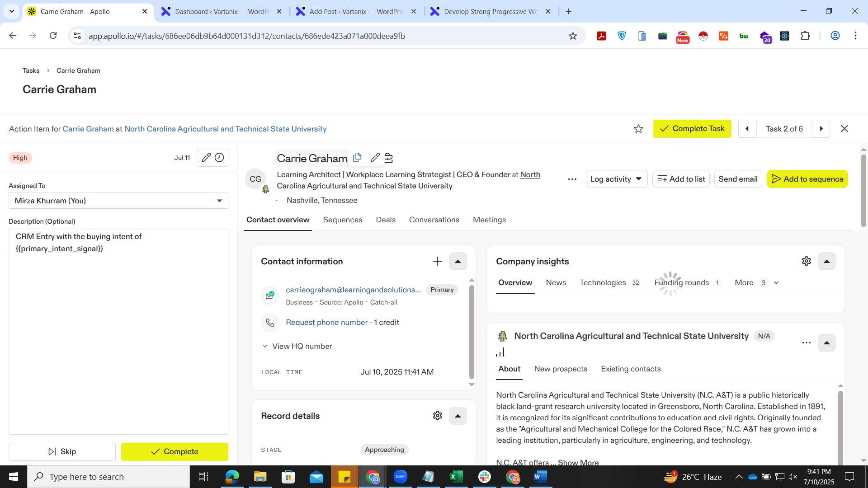Add contact information with the plus icon
The image size is (868, 488).
coord(437,261)
